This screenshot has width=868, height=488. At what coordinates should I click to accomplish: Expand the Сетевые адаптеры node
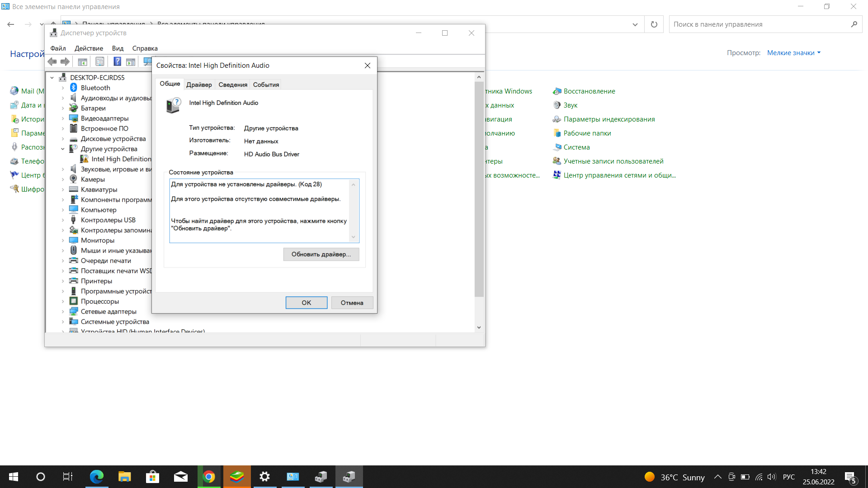63,311
